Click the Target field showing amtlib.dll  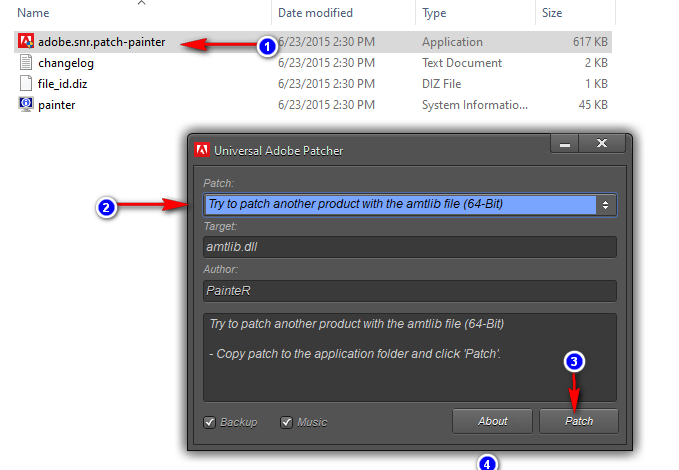pos(410,247)
